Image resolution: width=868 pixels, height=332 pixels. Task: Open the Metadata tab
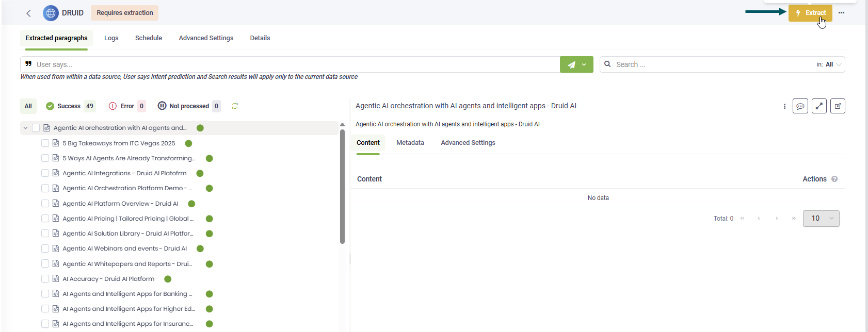pyautogui.click(x=410, y=143)
